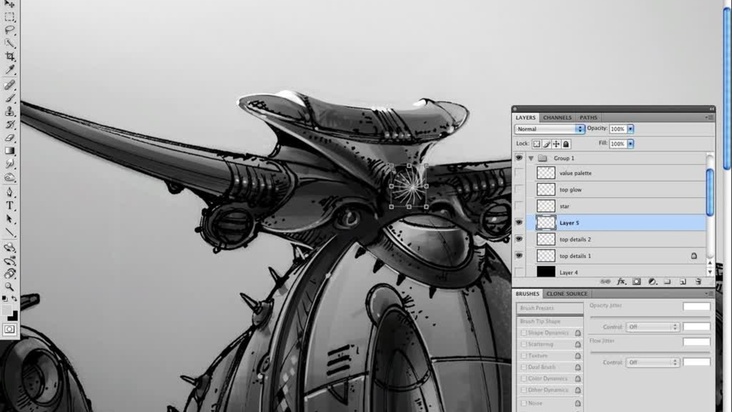Show the top glow layer
This screenshot has height=412, width=732.
click(519, 190)
